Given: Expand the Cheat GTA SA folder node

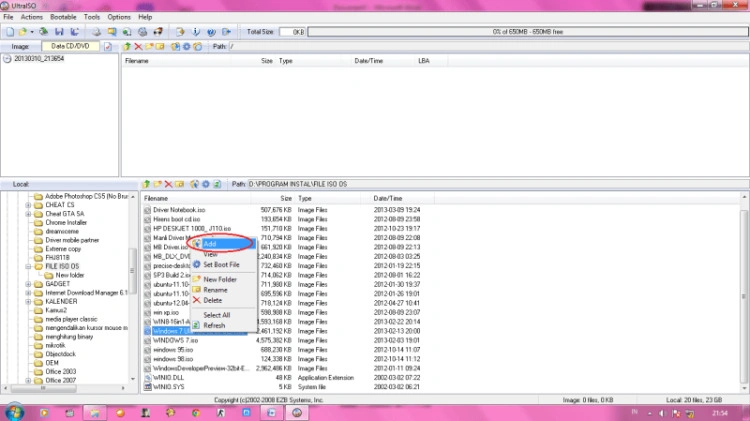Looking at the screenshot, I should [28, 214].
